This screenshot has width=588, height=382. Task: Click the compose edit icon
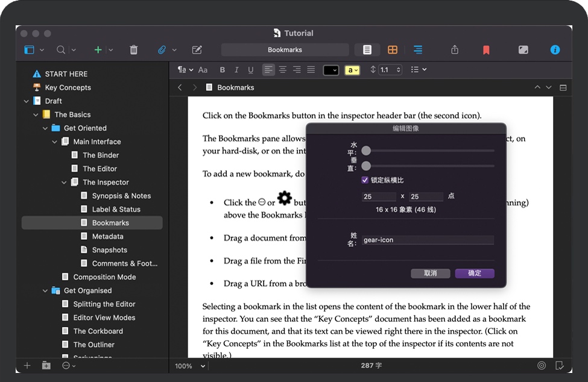[x=197, y=50]
